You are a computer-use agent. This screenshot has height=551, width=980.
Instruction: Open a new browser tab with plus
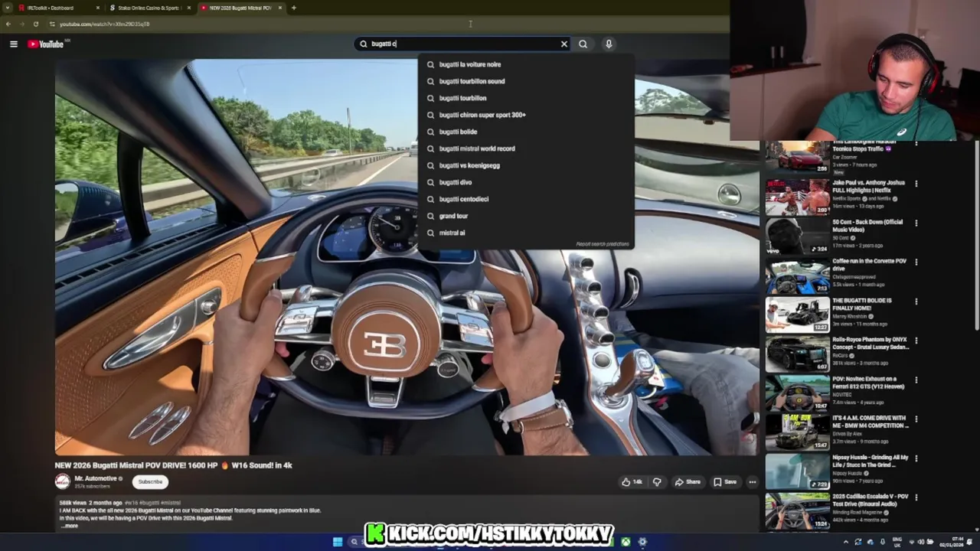click(x=294, y=8)
